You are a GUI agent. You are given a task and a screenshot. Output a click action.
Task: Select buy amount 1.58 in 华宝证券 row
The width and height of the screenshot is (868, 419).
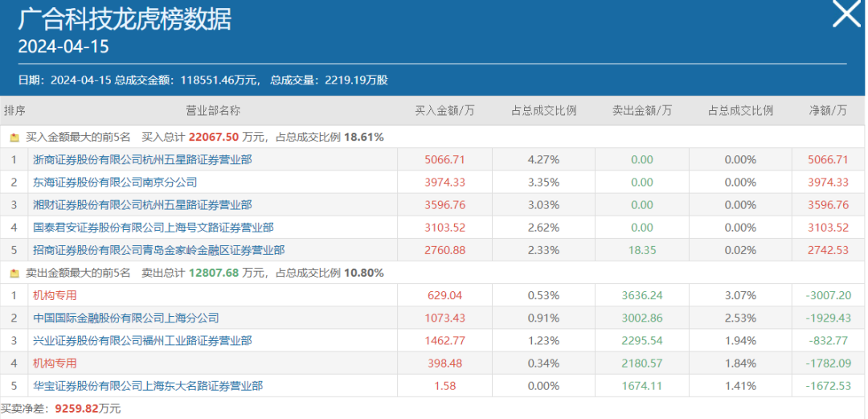(445, 386)
